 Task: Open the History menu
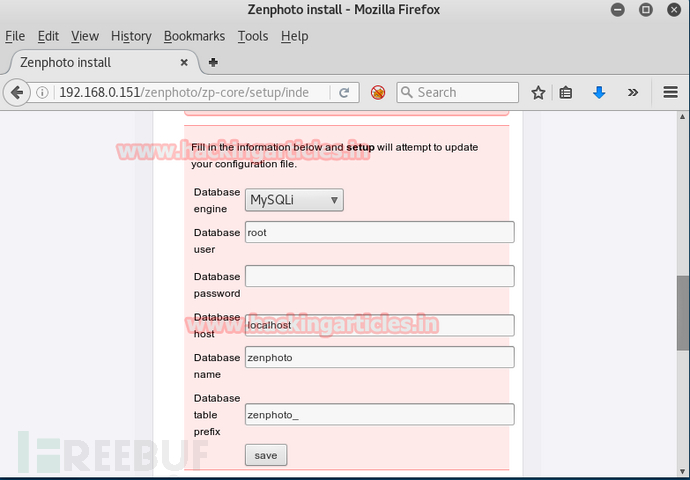(x=131, y=36)
